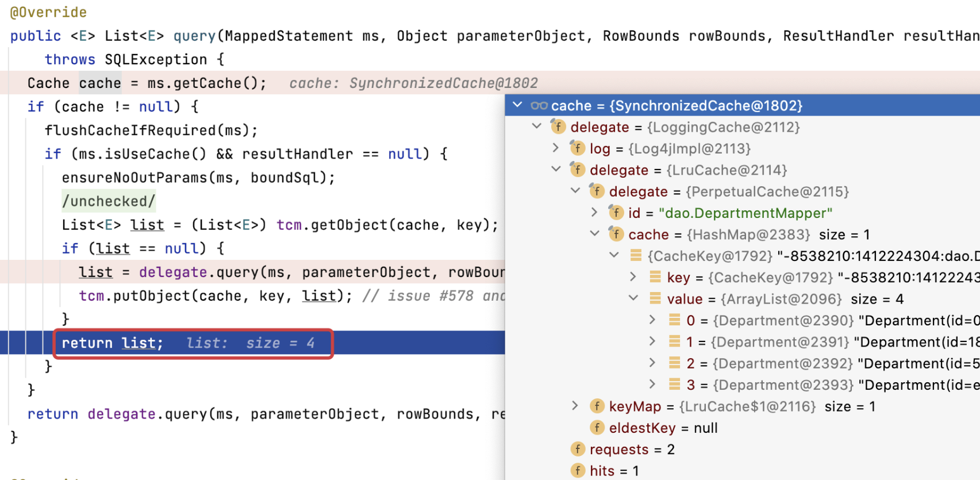Click element icon of index 2 Department@2392
Screen dimensions: 980x480
(x=675, y=363)
